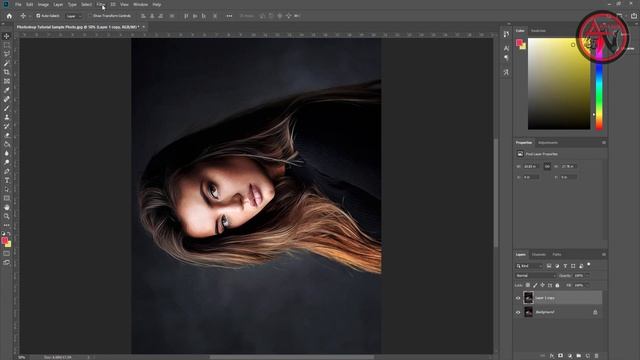The width and height of the screenshot is (640, 360).
Task: Open the Image menu
Action: click(43, 4)
